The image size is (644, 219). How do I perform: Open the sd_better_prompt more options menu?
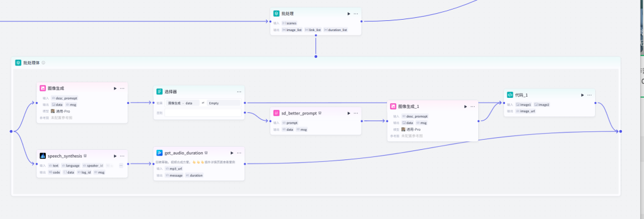pyautogui.click(x=355, y=113)
